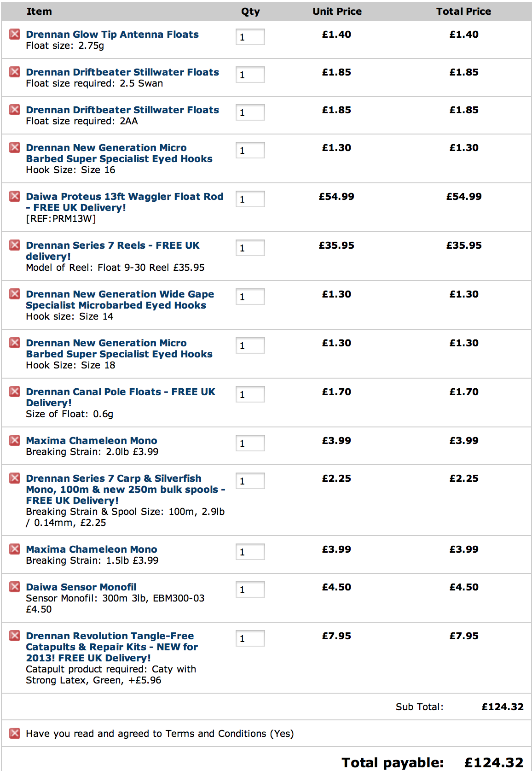This screenshot has width=532, height=771.
Task: Click quantity field for Maxima Chameleon 1.5lb
Action: [250, 552]
